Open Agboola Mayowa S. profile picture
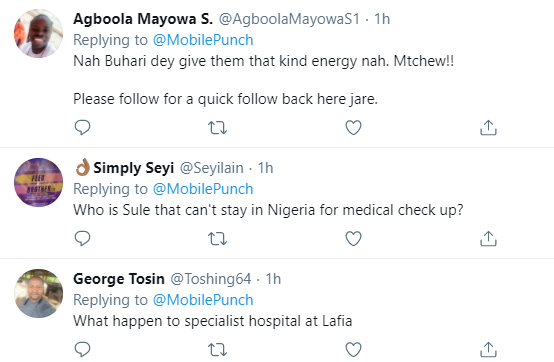This screenshot has height=362, width=554. (39, 34)
